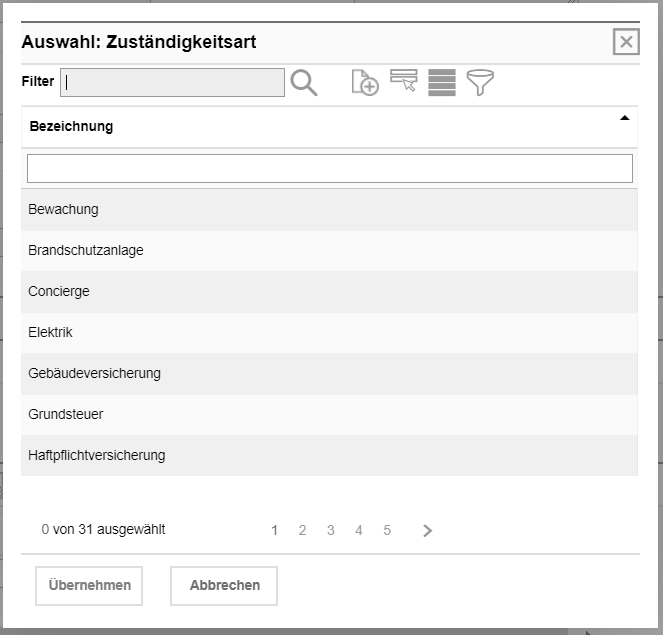Click in the Filter text field
The width and height of the screenshot is (663, 635).
tap(172, 83)
